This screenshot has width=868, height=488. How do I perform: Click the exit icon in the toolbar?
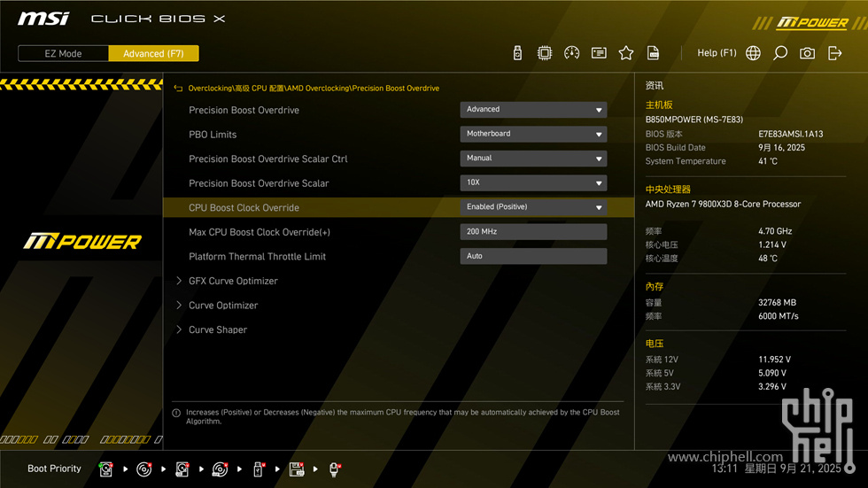tap(834, 53)
